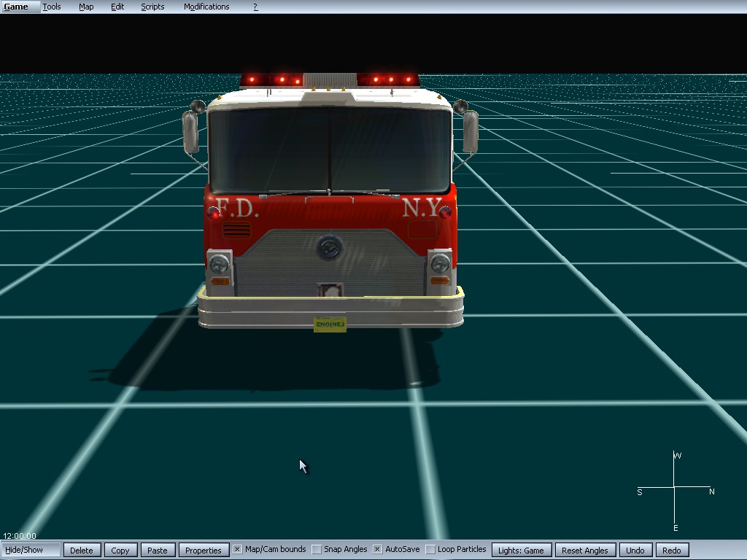The image size is (747, 560).
Task: Click the Undo button
Action: click(x=635, y=550)
